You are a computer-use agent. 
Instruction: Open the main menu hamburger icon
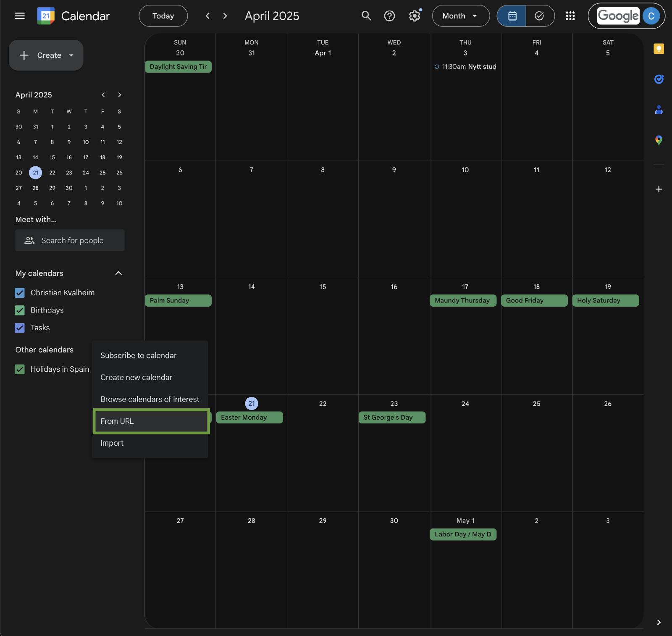pos(20,16)
